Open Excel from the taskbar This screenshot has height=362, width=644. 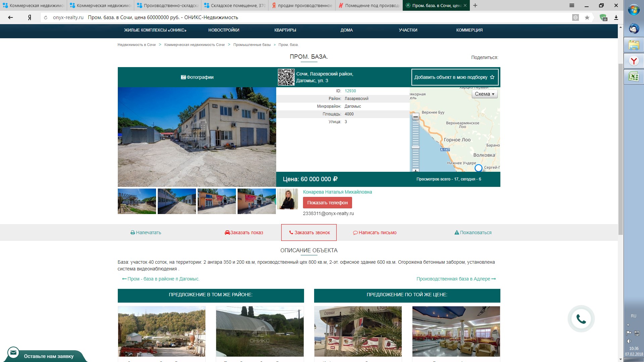point(634,77)
